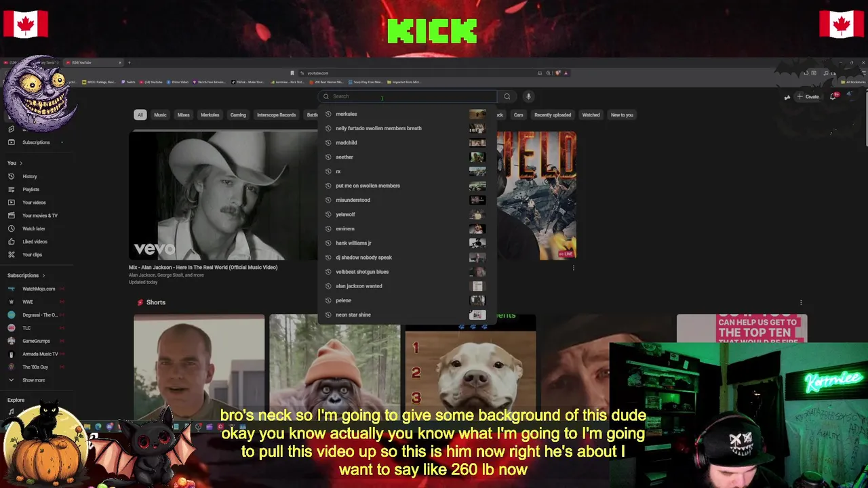Screen dimensions: 868x488
Task: Click the Your videos sidebar icon
Action: 11,202
